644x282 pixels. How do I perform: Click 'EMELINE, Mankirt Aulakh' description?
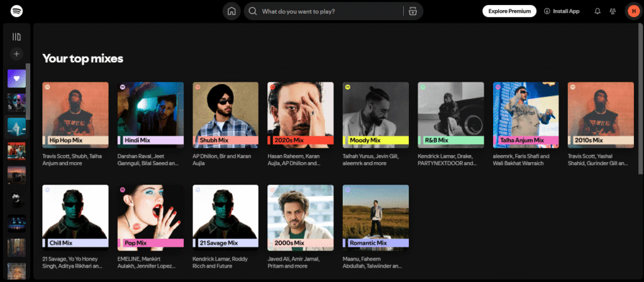(147, 263)
